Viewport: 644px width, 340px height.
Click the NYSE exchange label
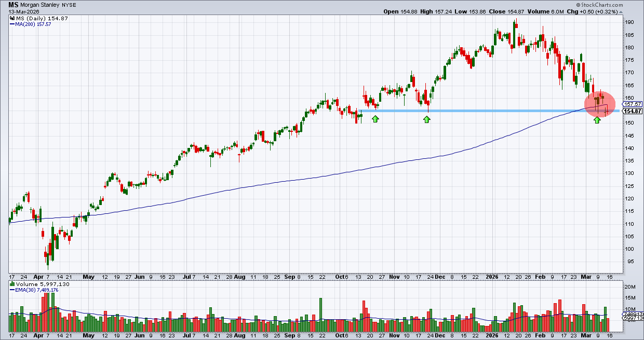(70, 5)
